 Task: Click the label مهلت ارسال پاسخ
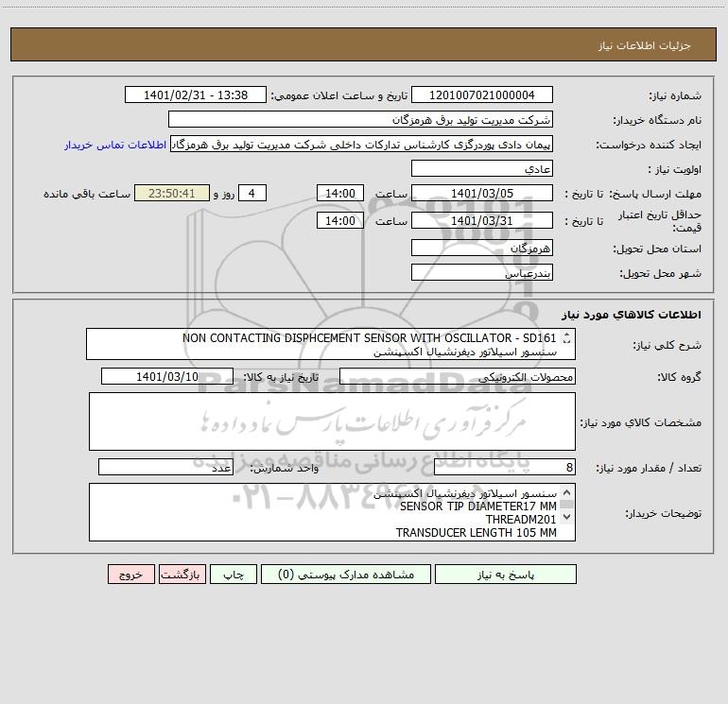(655, 194)
